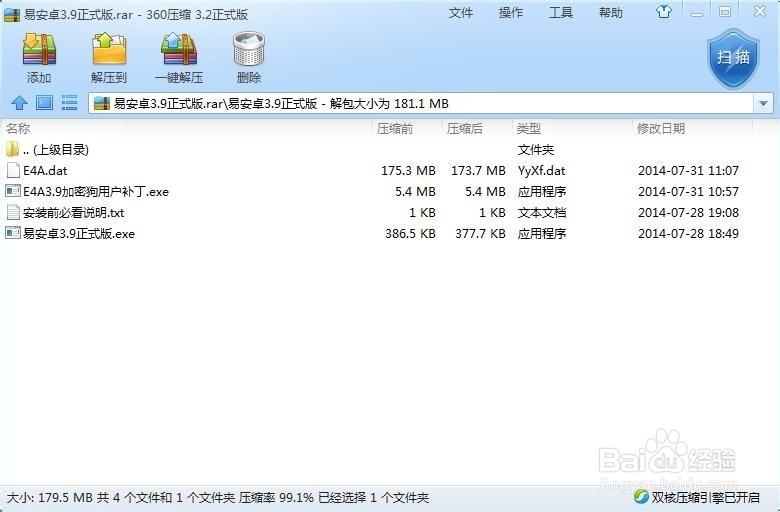Viewport: 780px width, 512px height.
Task: Click the skin shirt icon in the title bar
Action: tap(664, 11)
